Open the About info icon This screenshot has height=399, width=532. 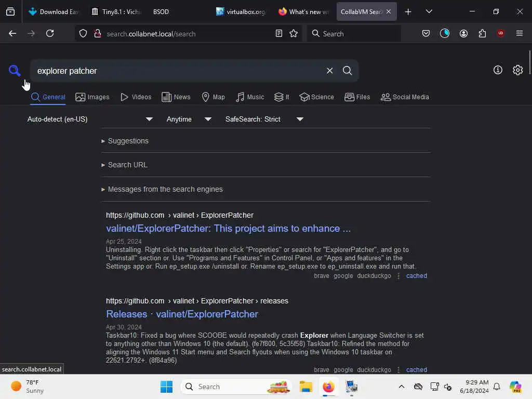498,70
